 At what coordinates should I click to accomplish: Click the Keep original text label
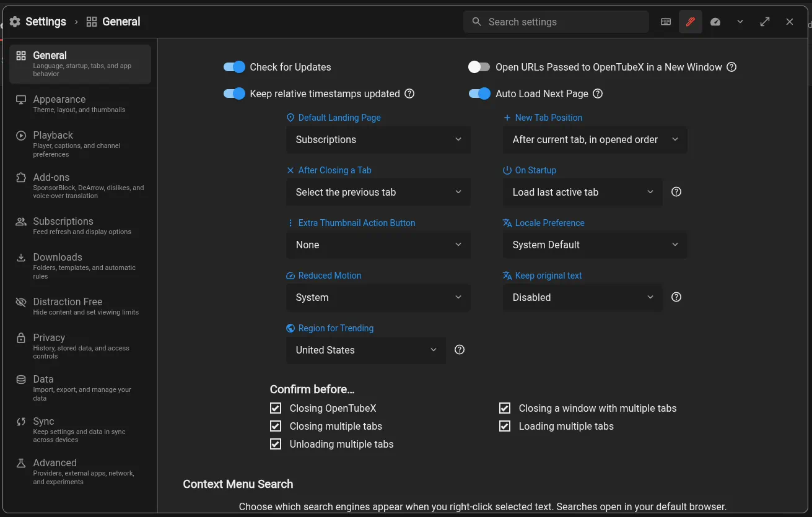click(x=549, y=276)
